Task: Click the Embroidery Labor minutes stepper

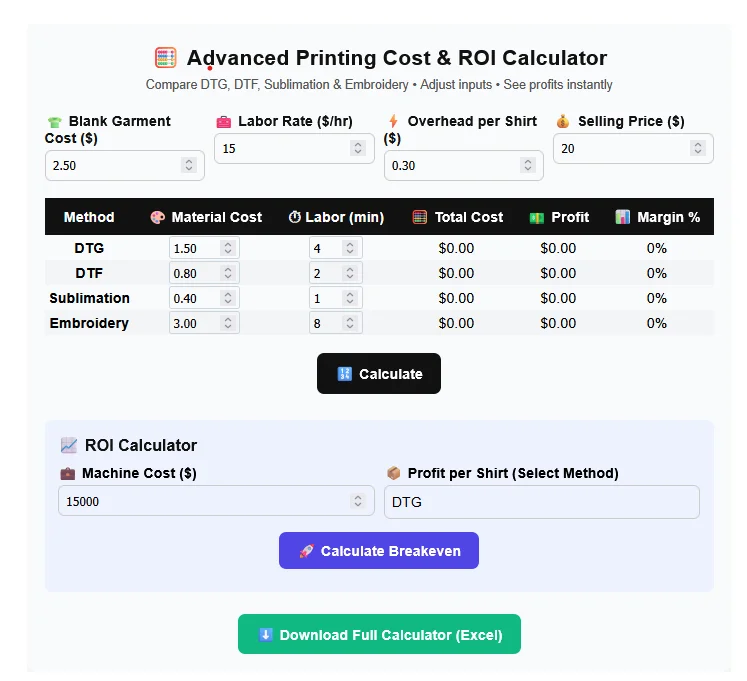Action: pos(351,323)
